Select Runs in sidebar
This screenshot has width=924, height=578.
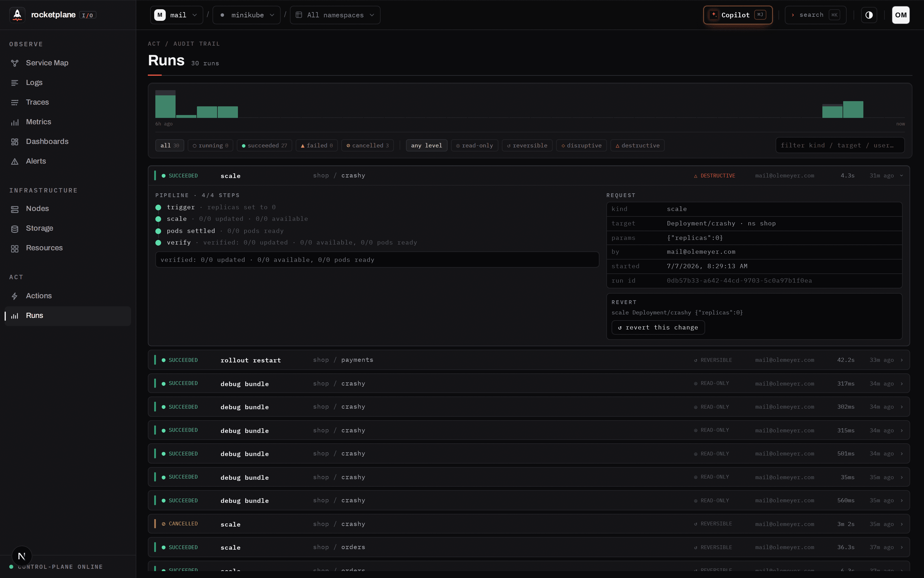pos(68,316)
